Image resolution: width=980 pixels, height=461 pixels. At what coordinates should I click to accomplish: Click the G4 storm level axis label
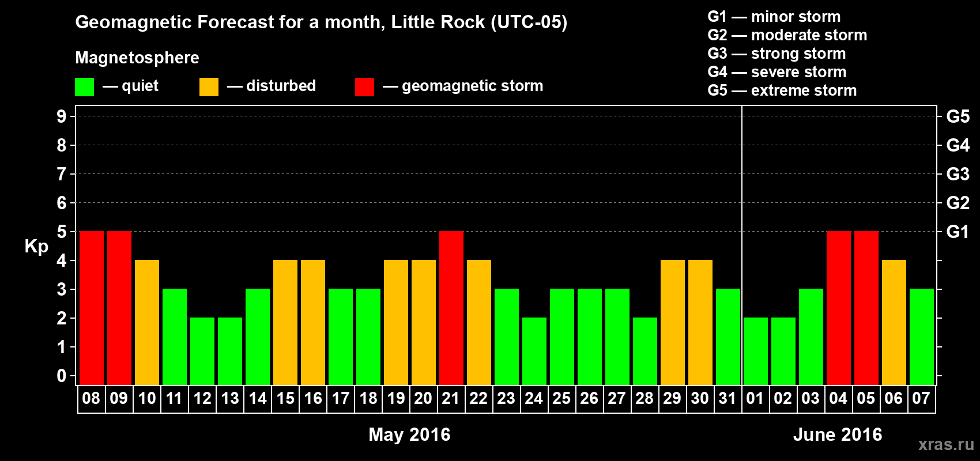pyautogui.click(x=958, y=145)
